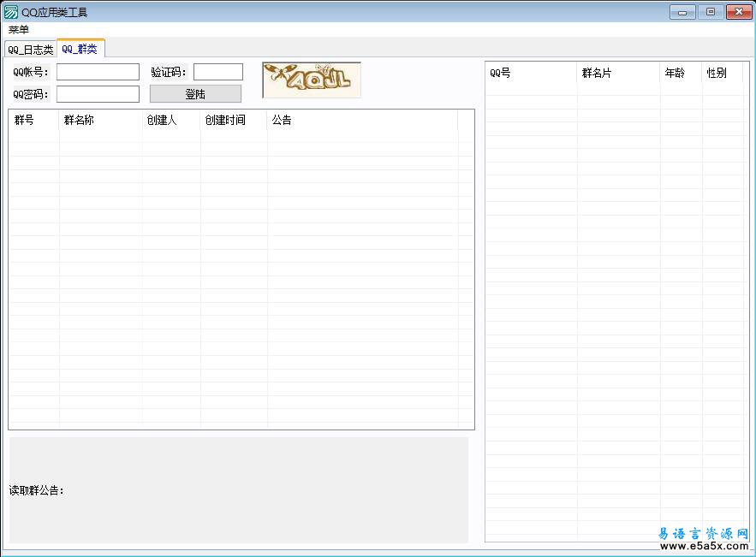
Task: Click the 创建人 column header
Action: [171, 120]
